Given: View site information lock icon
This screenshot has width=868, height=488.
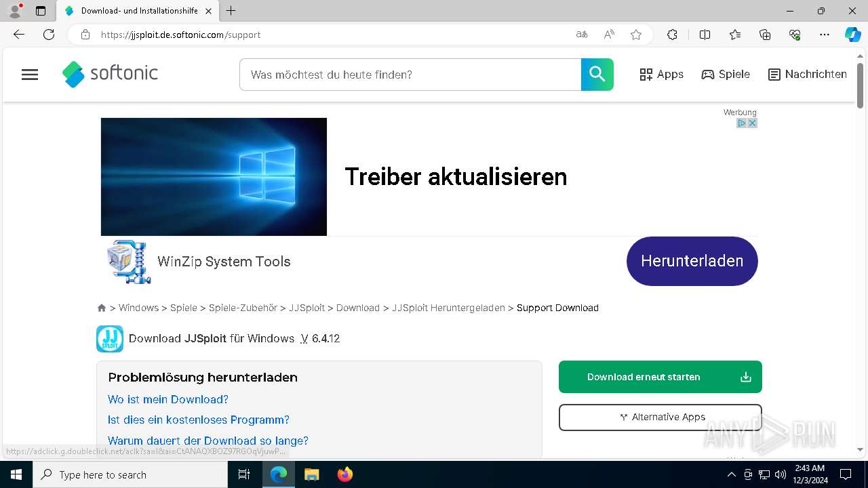Looking at the screenshot, I should (x=85, y=35).
